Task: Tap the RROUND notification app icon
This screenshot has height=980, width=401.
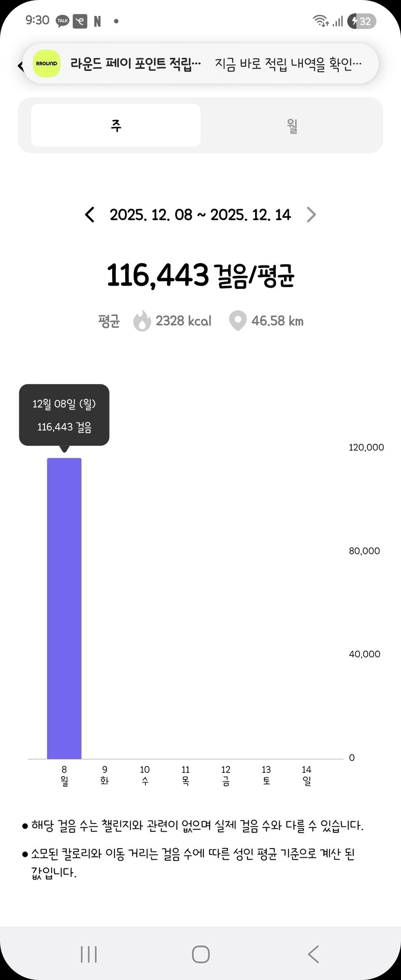Action: click(x=47, y=64)
